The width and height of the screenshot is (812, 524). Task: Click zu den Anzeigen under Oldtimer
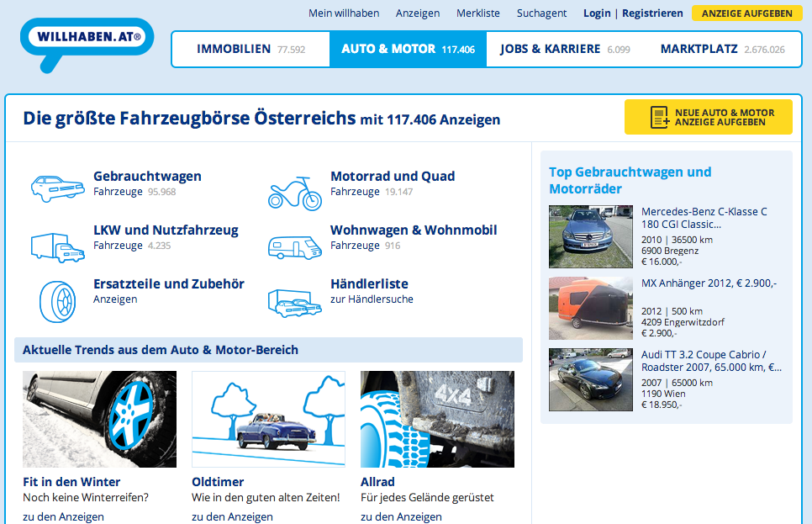pyautogui.click(x=232, y=516)
